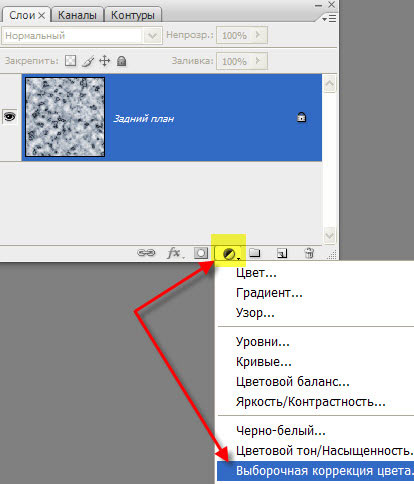Toggle lock transparent pixels
The width and height of the screenshot is (414, 484).
(x=70, y=61)
